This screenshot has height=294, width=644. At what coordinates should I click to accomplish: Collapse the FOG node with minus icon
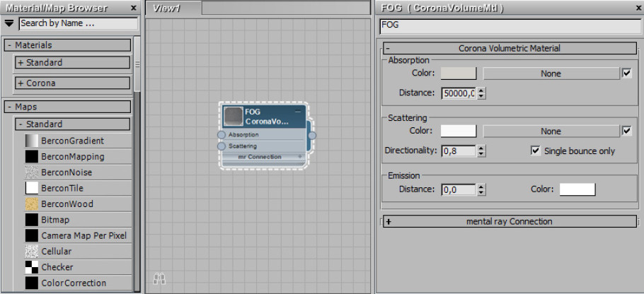pos(298,112)
